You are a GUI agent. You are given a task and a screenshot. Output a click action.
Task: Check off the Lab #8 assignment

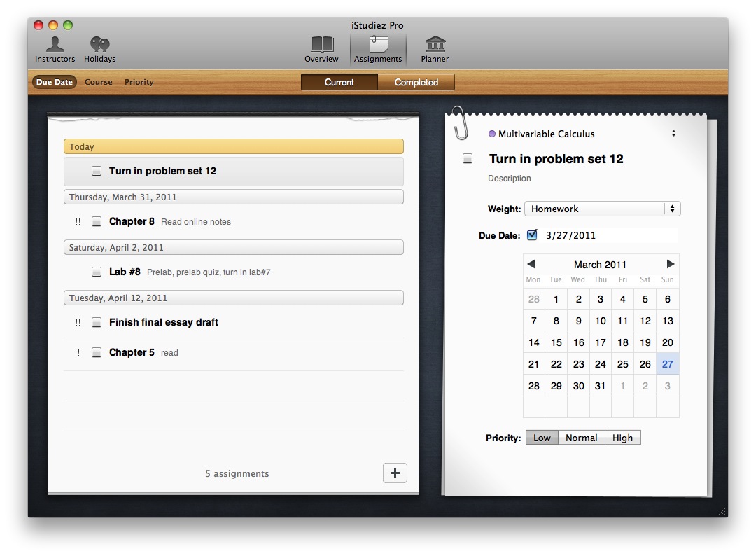click(97, 272)
